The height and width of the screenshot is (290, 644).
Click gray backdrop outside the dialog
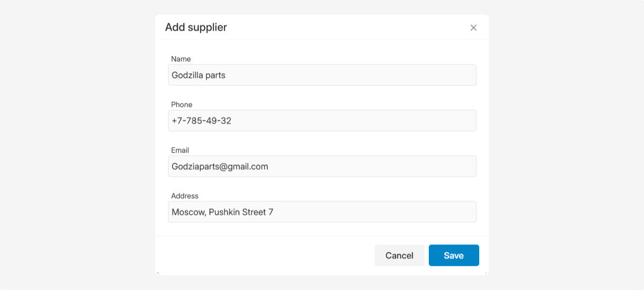click(75, 145)
